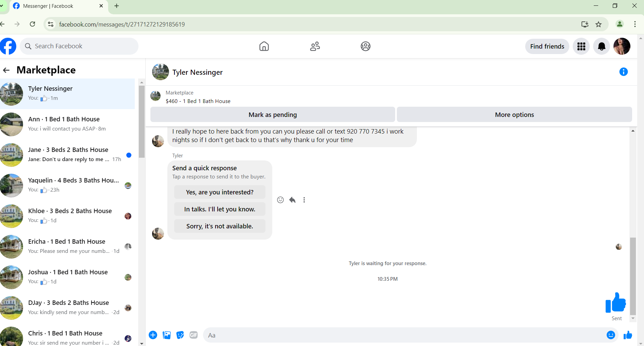
Task: Open more actions for the quick response message
Action: tap(304, 200)
